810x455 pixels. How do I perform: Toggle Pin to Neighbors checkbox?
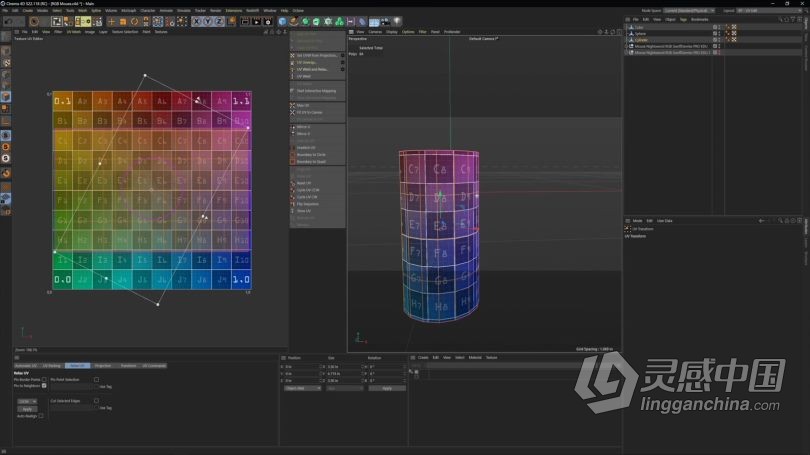pyautogui.click(x=44, y=386)
